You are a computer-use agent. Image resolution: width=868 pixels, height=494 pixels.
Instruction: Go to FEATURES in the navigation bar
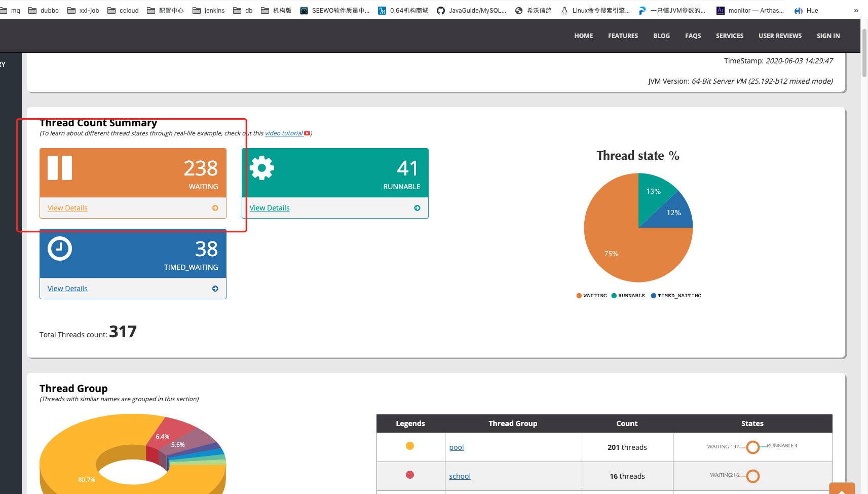click(623, 36)
